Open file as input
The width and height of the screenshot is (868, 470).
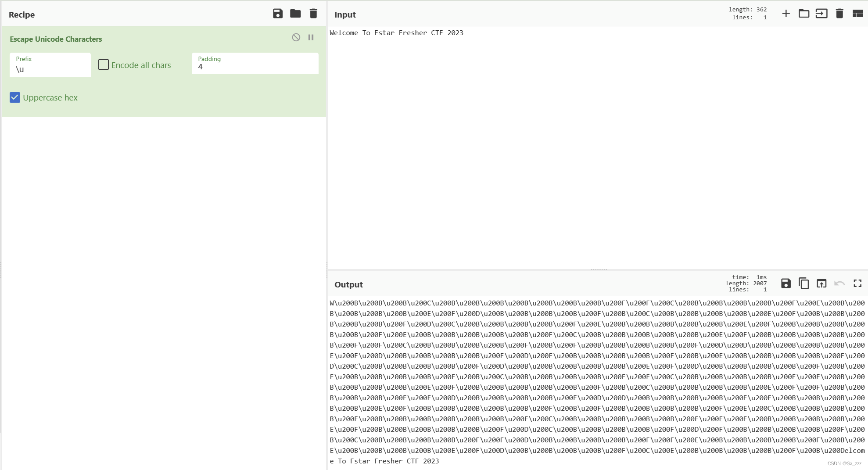821,14
